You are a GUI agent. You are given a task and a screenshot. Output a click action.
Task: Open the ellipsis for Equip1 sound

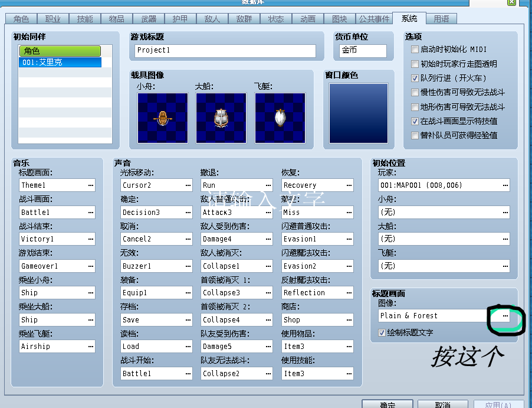coord(188,292)
